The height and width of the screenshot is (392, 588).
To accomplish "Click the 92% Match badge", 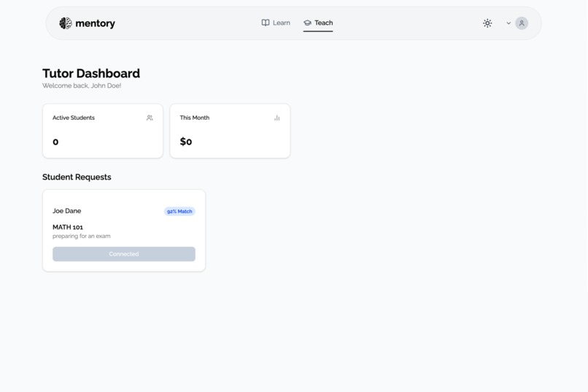I will coord(179,211).
